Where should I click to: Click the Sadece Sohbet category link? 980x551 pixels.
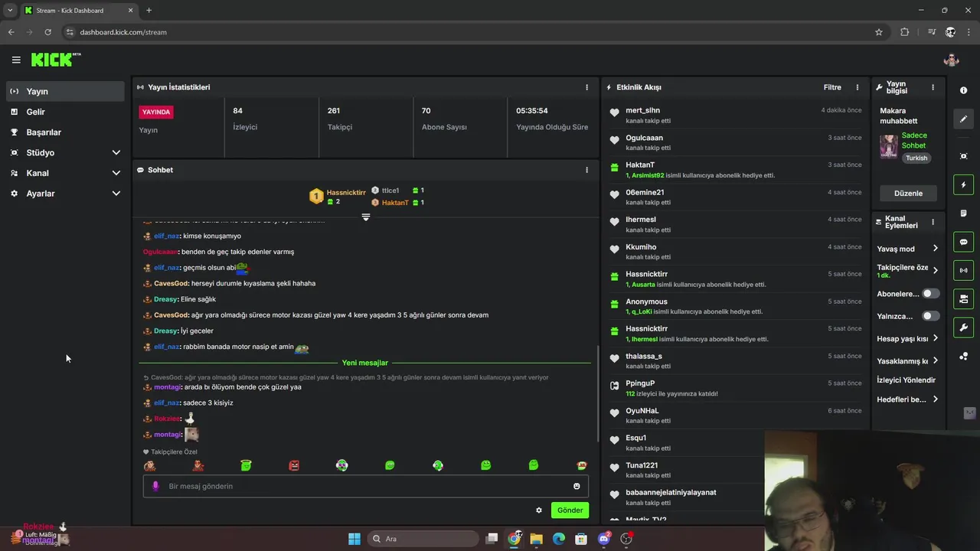913,140
